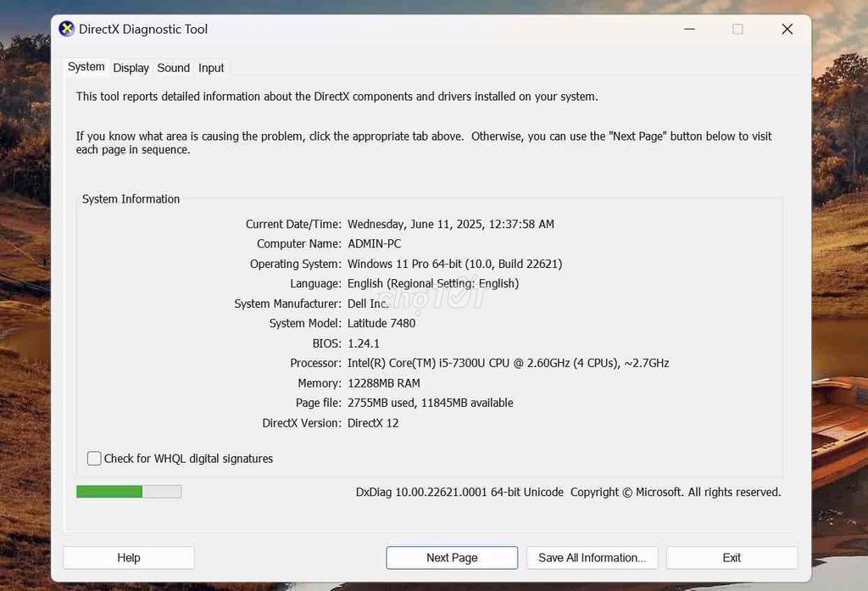Minimize the DirectX Diagnostic Tool window

click(689, 29)
